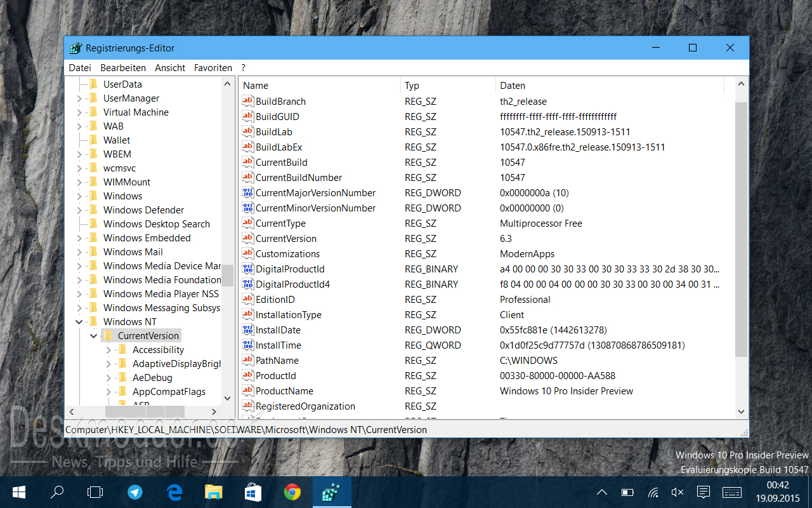Launch Telegram from the taskbar

pos(134,492)
